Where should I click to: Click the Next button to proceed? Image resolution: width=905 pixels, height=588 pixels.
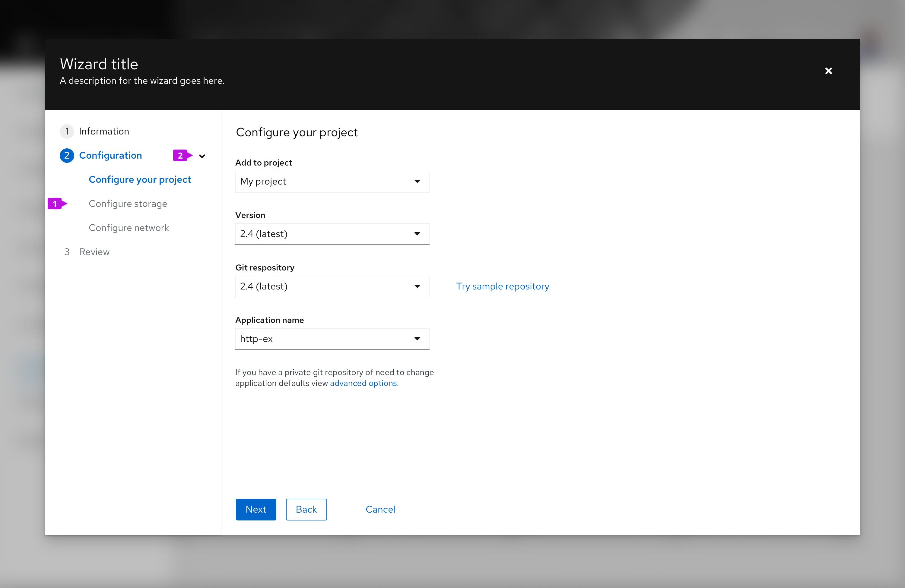pos(256,509)
